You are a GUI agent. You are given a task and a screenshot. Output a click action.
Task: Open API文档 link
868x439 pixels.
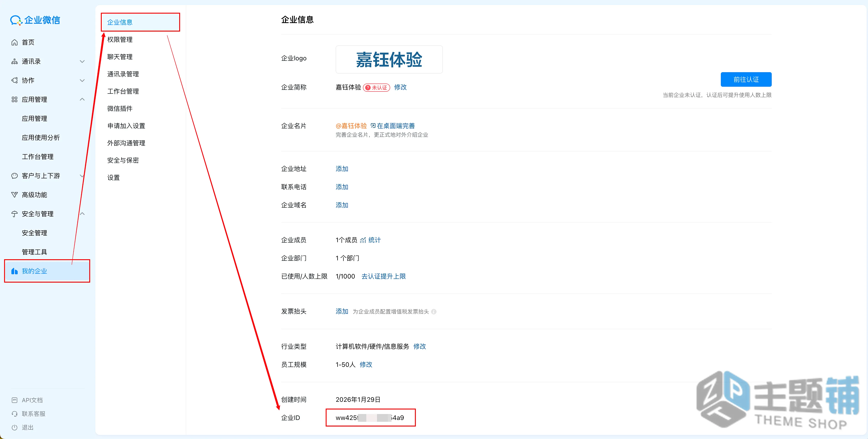[32, 400]
